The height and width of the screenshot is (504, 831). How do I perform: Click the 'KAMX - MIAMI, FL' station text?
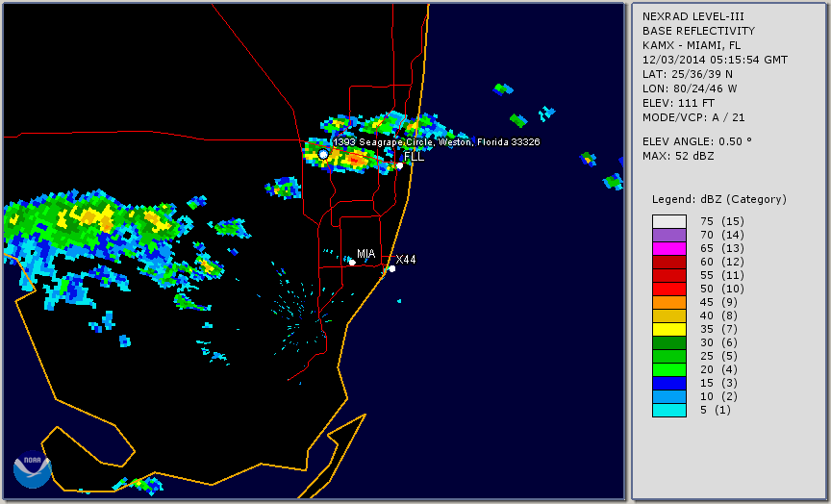pos(692,45)
